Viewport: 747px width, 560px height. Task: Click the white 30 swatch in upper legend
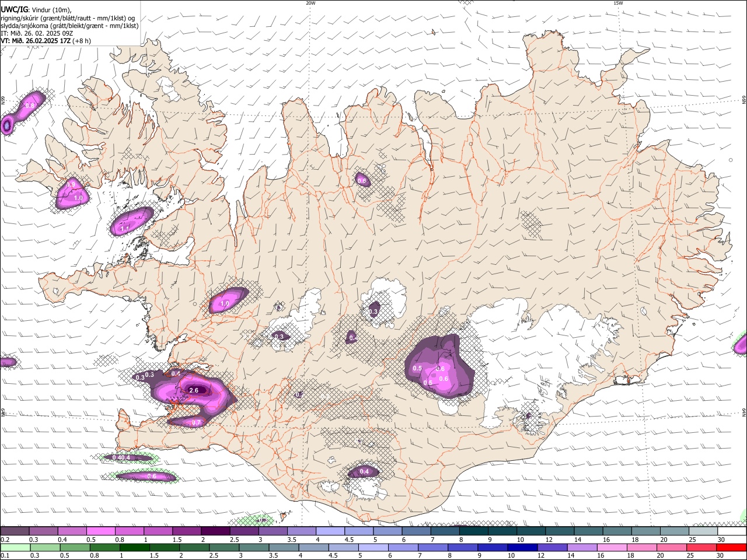(732, 531)
